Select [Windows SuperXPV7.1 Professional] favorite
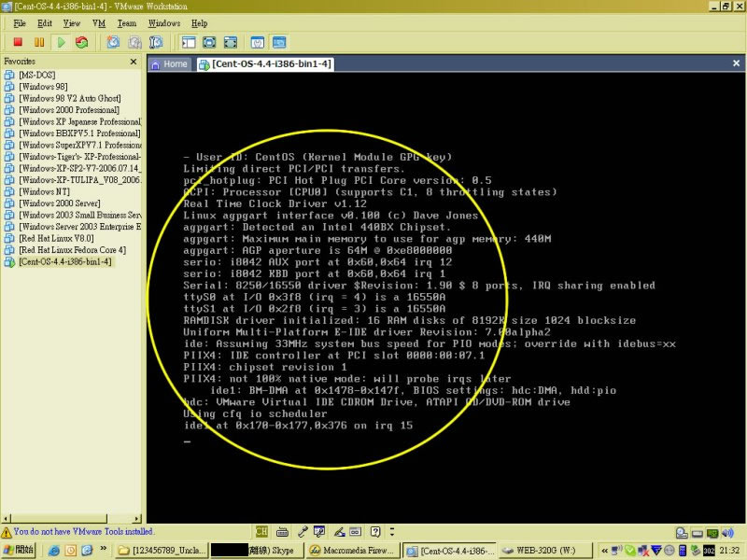747x560 pixels. pyautogui.click(x=73, y=145)
